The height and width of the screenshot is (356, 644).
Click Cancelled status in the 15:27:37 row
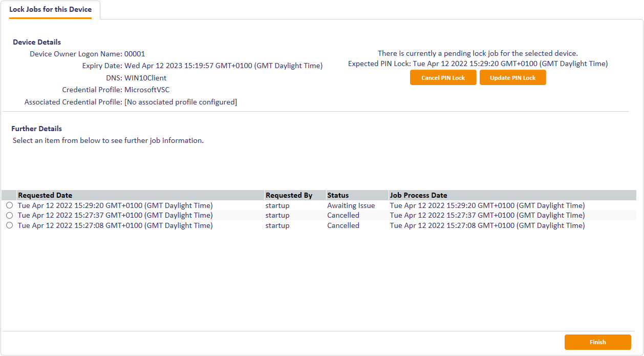point(343,216)
